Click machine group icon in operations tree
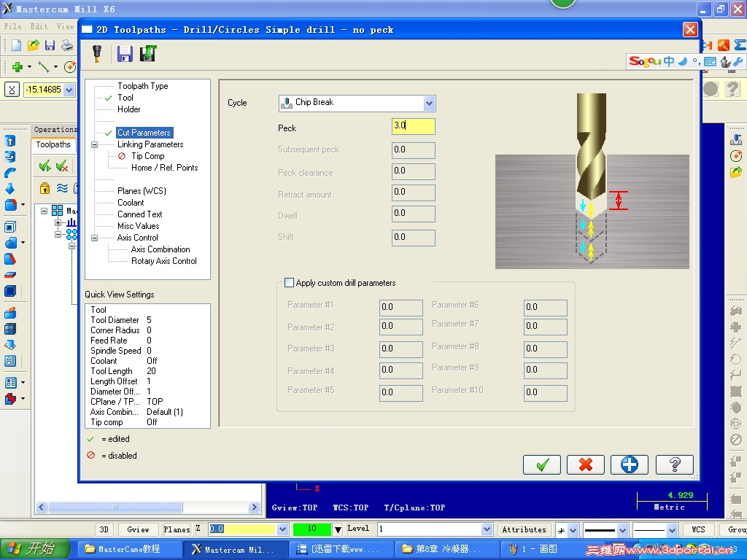 pyautogui.click(x=57, y=210)
